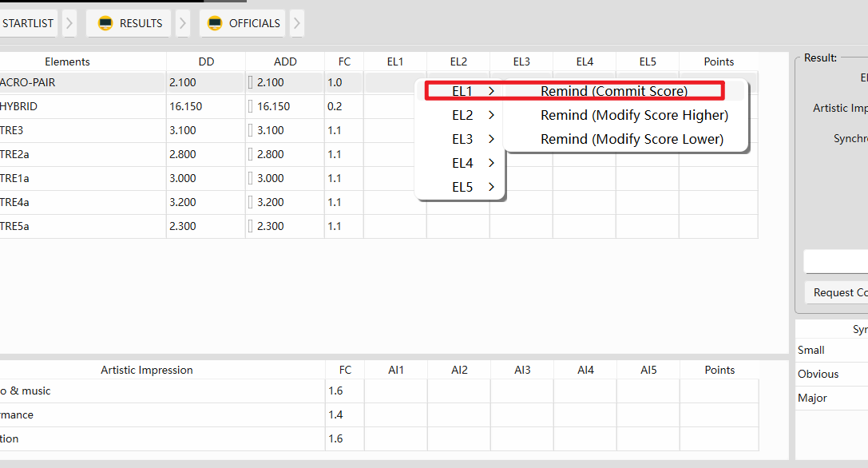Toggle the small box beside ADD value 16.150
Screen dimensions: 868x468
coord(250,106)
